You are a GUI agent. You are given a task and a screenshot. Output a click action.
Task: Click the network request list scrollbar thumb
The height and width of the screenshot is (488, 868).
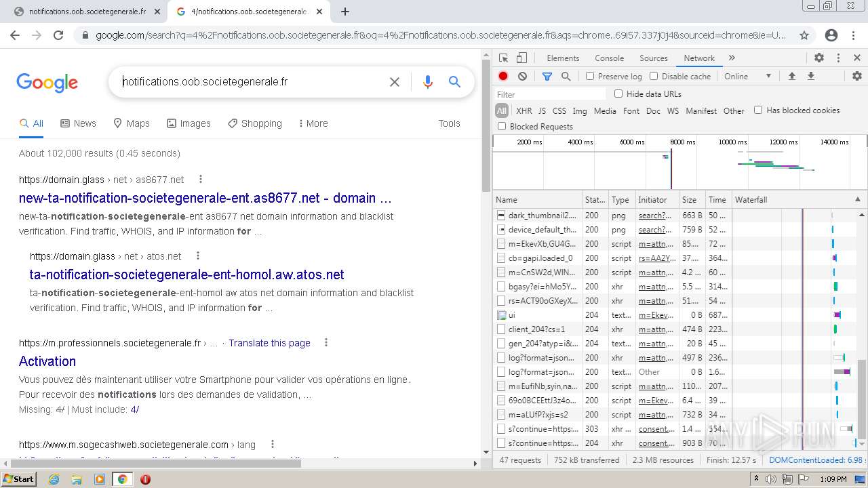[862, 399]
